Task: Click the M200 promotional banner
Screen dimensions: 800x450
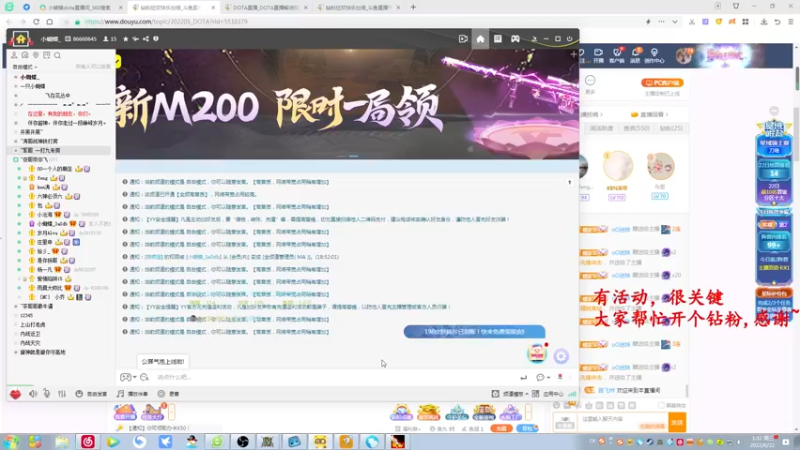Action: 347,104
